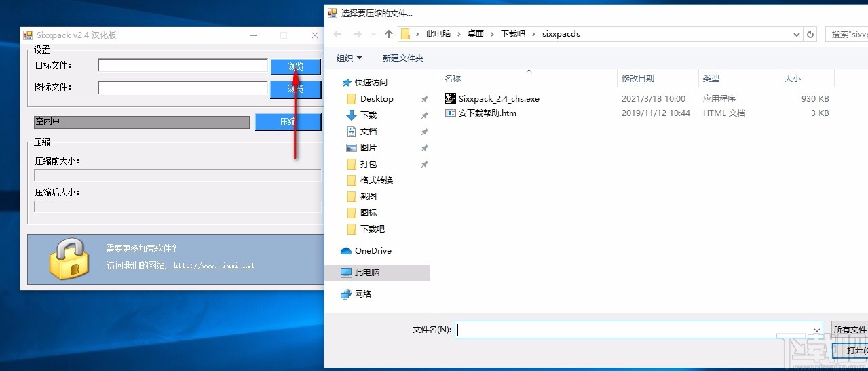Select 此电脑 in the address path
The height and width of the screenshot is (371, 868).
tap(438, 34)
